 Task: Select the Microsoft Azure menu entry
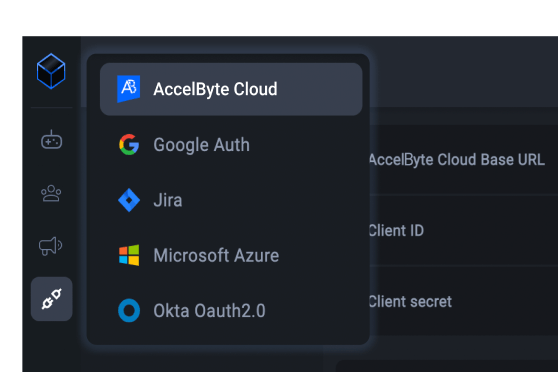(231, 255)
